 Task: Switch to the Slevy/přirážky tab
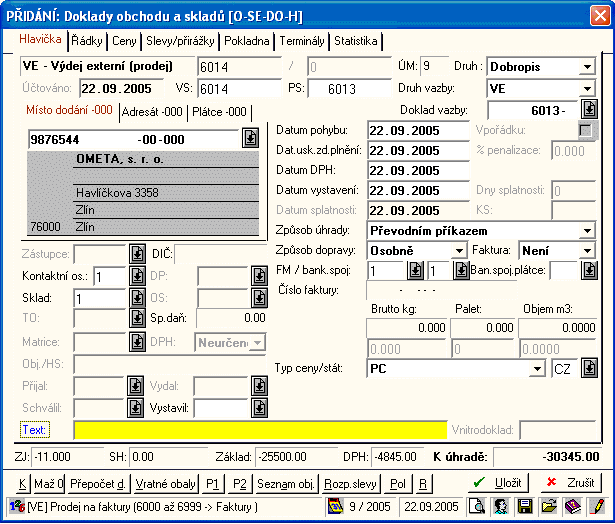[180, 41]
